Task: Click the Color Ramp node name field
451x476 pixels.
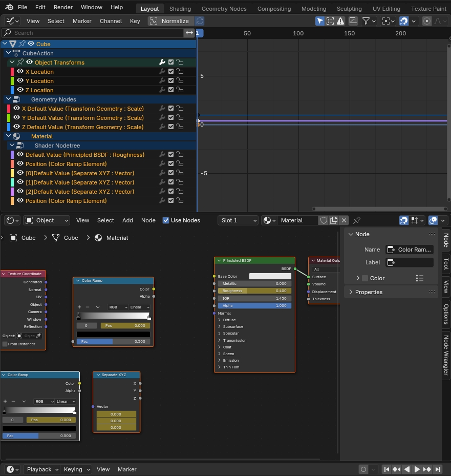Action: [410, 250]
